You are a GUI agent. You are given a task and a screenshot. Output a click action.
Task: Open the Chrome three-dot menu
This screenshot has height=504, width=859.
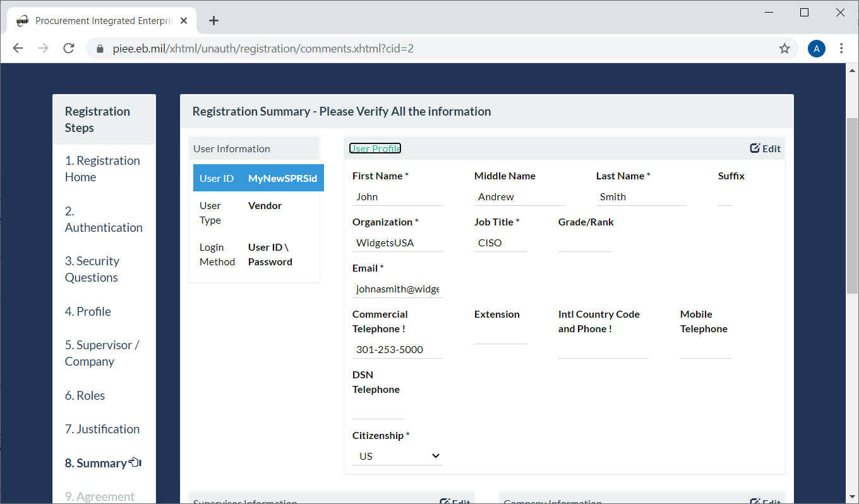[x=842, y=48]
